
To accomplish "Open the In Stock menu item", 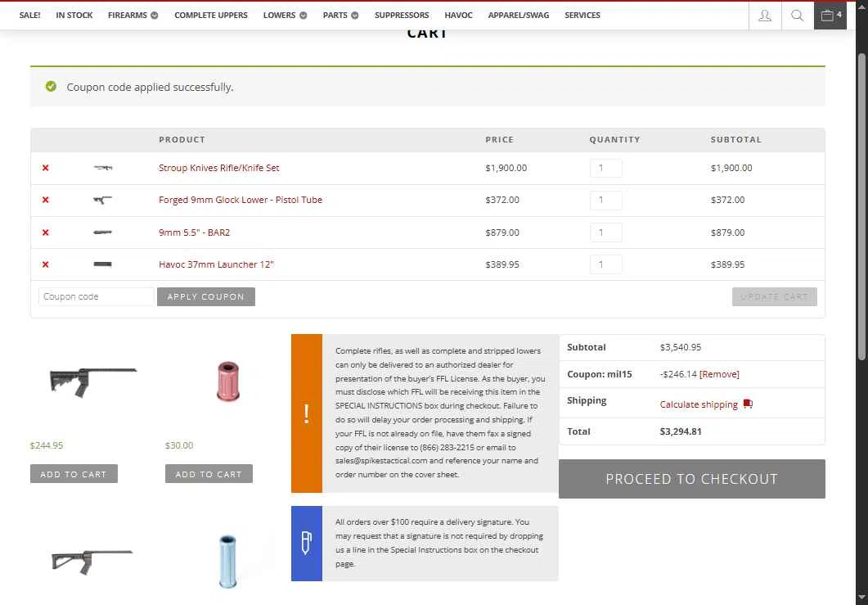I will pyautogui.click(x=74, y=16).
